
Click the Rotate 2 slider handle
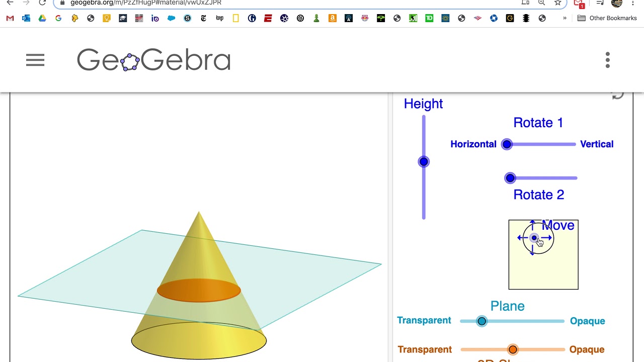pos(510,178)
